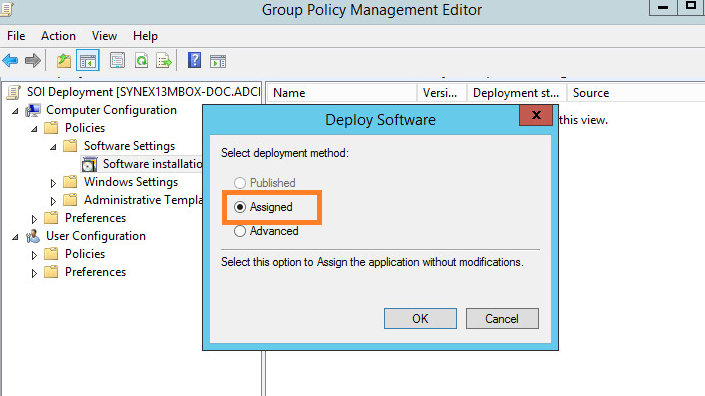Viewport: 705px width, 396px height.
Task: Collapse the Computer Configuration node
Action: point(15,111)
